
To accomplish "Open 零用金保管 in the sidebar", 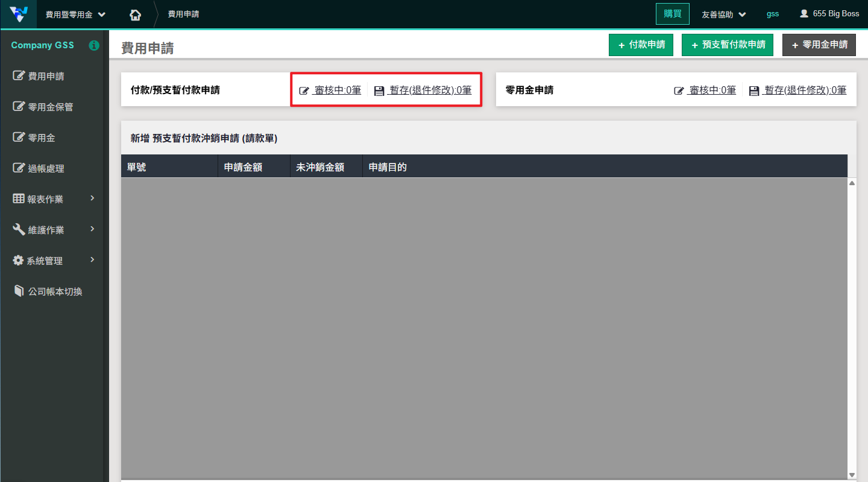I will tap(50, 107).
